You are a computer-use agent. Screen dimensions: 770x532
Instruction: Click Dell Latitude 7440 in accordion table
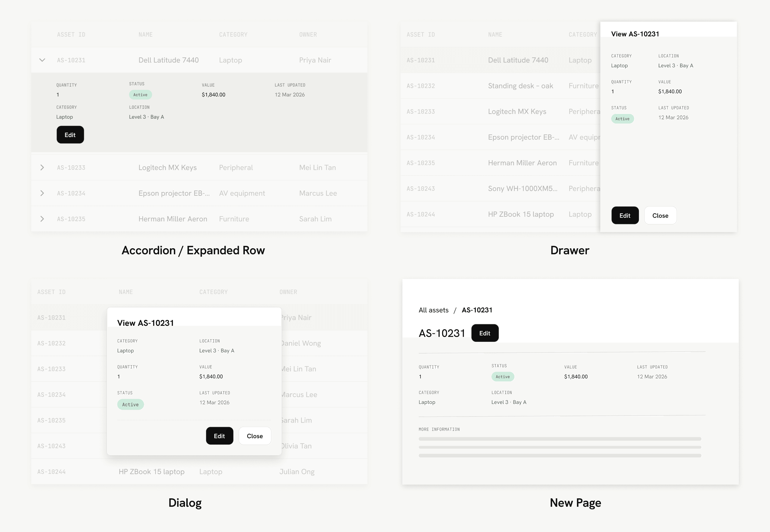click(168, 60)
